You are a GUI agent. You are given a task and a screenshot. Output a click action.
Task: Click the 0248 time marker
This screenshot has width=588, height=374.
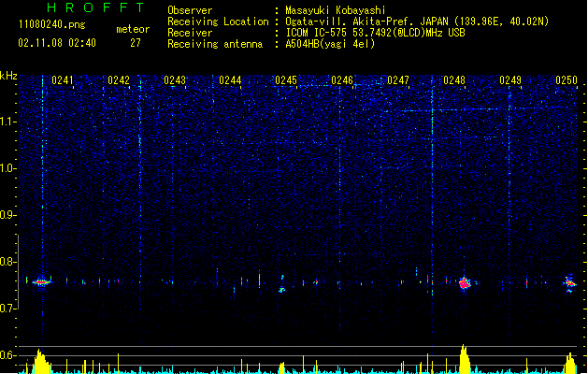point(454,80)
